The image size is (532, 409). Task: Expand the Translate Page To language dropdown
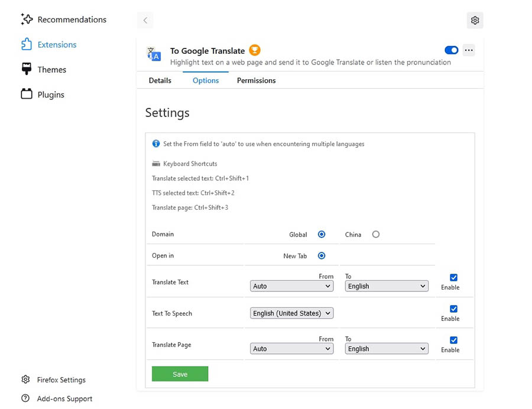coord(387,349)
